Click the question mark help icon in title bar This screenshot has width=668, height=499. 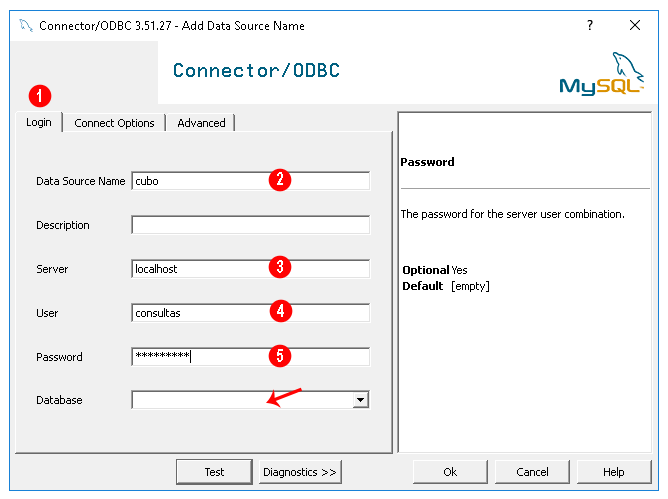(590, 25)
